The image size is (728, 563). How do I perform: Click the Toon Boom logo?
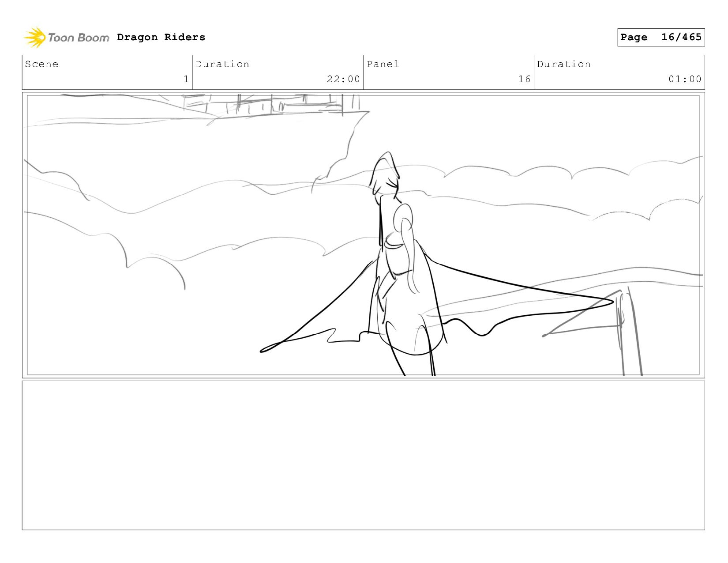click(x=66, y=38)
